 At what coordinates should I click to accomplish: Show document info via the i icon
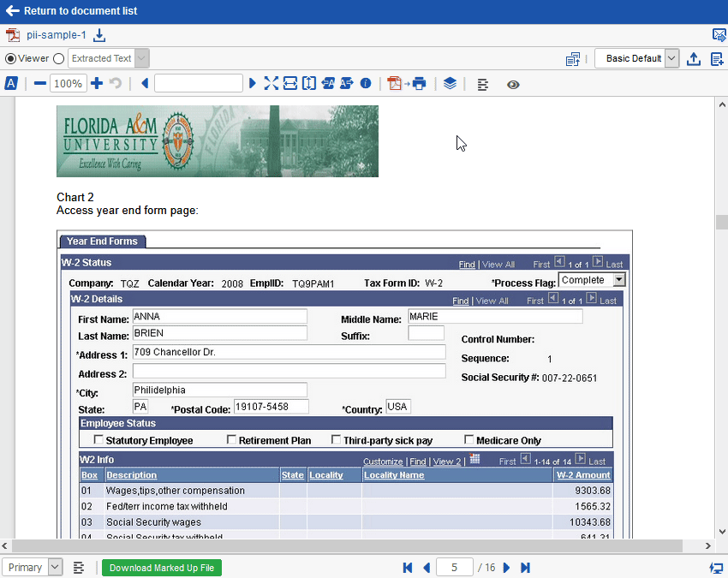[366, 84]
